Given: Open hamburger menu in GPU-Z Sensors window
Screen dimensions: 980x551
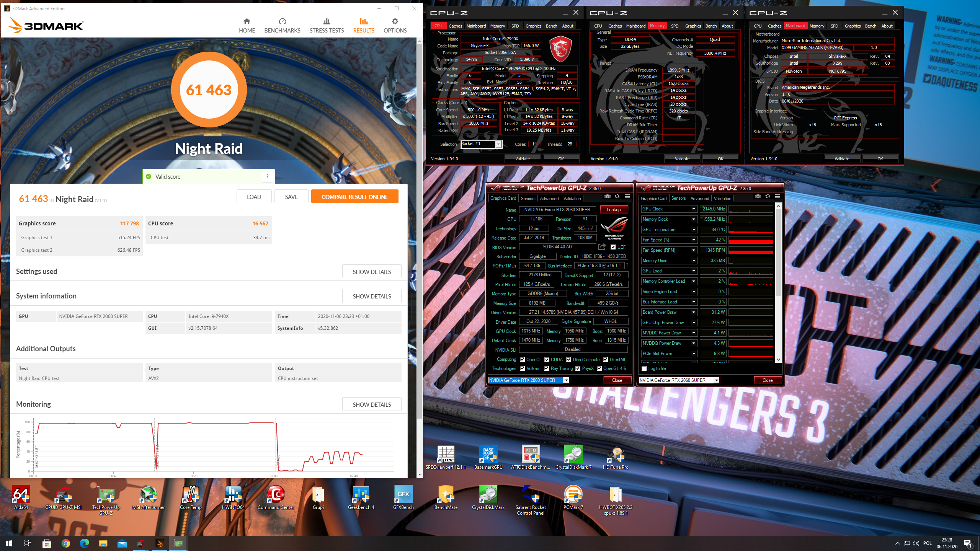Looking at the screenshot, I should (777, 196).
